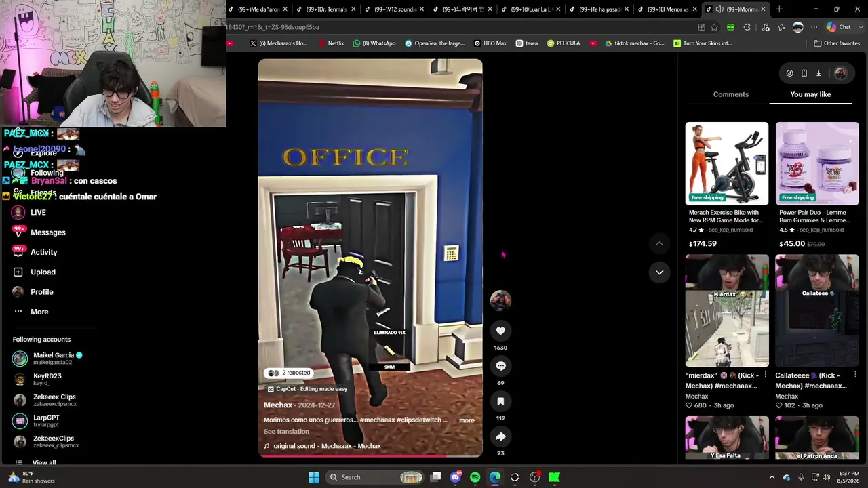Viewport: 868px width, 488px height.
Task: Open the Windows Start menu
Action: point(314,477)
